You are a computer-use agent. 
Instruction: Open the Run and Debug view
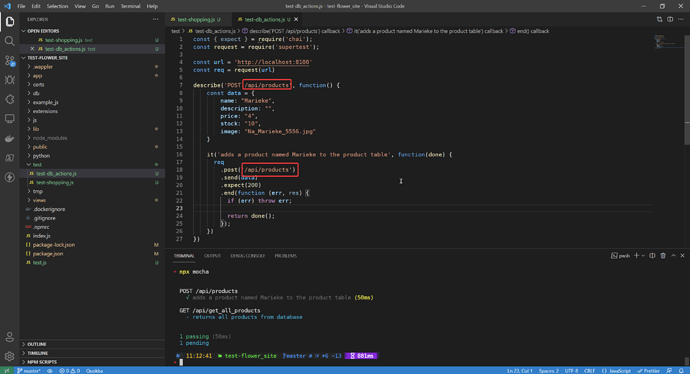point(9,80)
